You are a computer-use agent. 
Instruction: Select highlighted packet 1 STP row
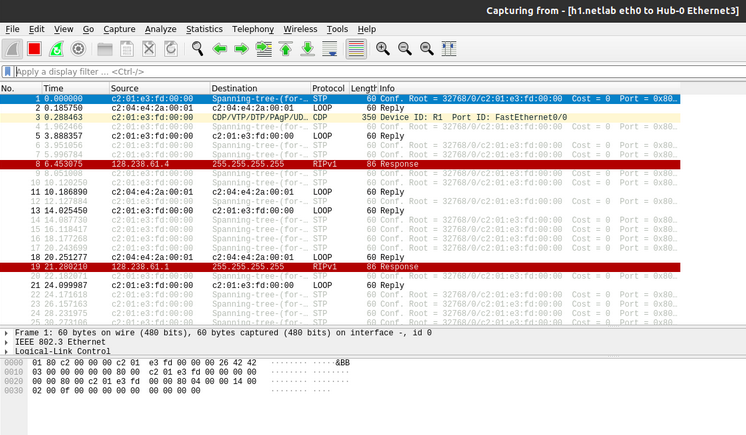click(x=340, y=99)
